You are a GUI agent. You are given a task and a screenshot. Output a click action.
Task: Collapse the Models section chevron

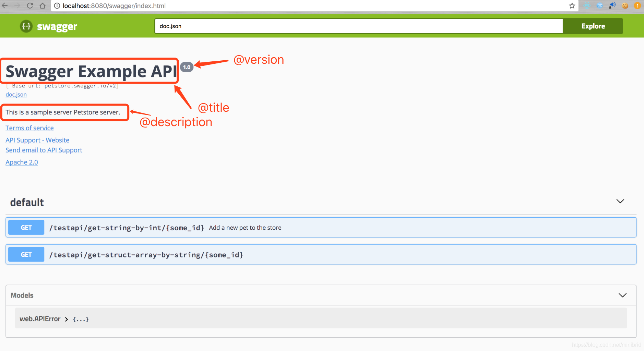pos(622,295)
